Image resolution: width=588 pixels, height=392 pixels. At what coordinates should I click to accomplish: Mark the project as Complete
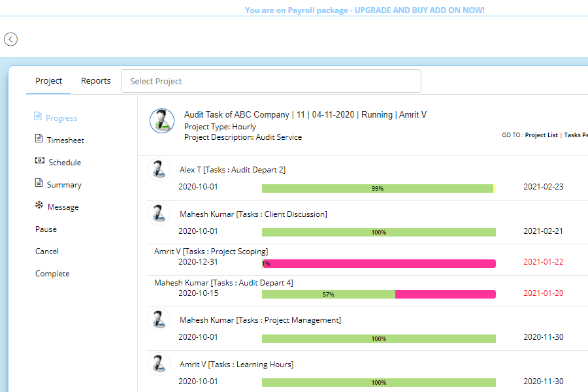click(x=52, y=274)
